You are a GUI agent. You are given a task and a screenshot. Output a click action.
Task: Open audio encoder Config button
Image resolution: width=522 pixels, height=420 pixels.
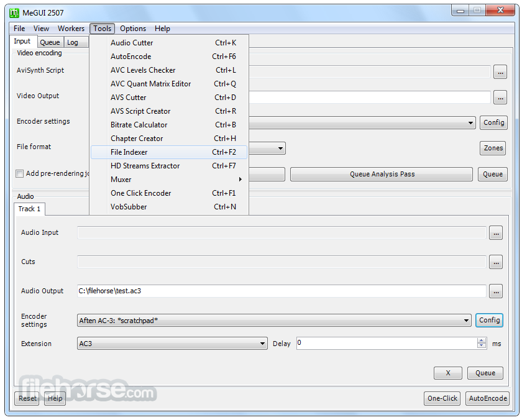point(489,320)
